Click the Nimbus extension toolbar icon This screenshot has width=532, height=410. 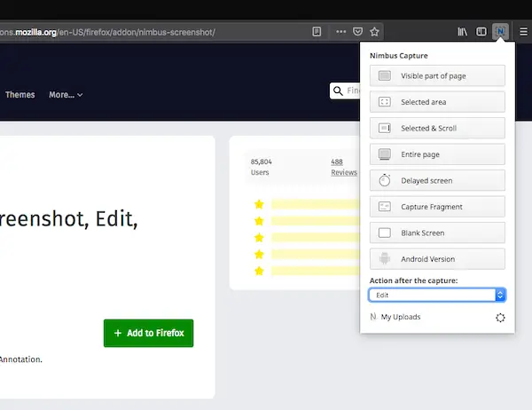500,32
